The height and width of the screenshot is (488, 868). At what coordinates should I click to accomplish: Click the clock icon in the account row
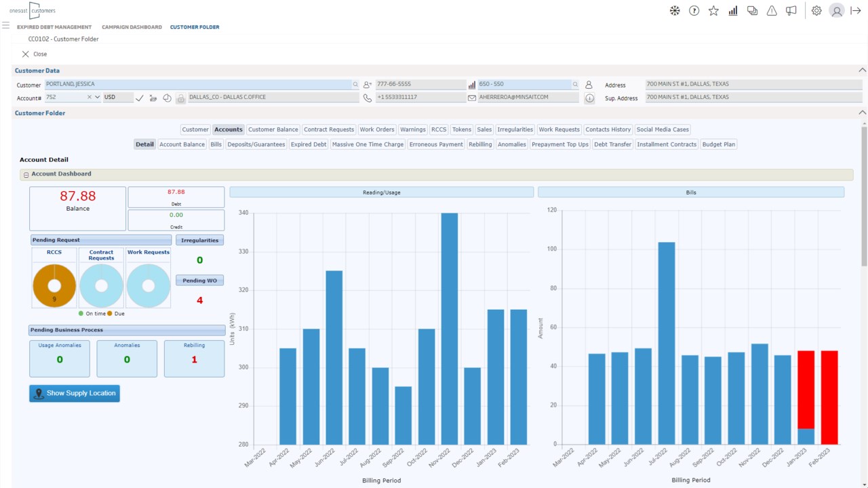(x=167, y=98)
